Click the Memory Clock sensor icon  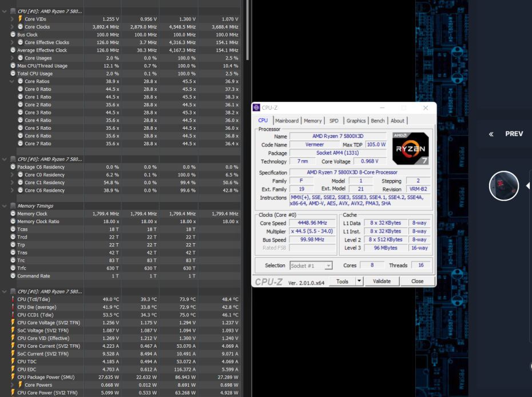click(13, 213)
